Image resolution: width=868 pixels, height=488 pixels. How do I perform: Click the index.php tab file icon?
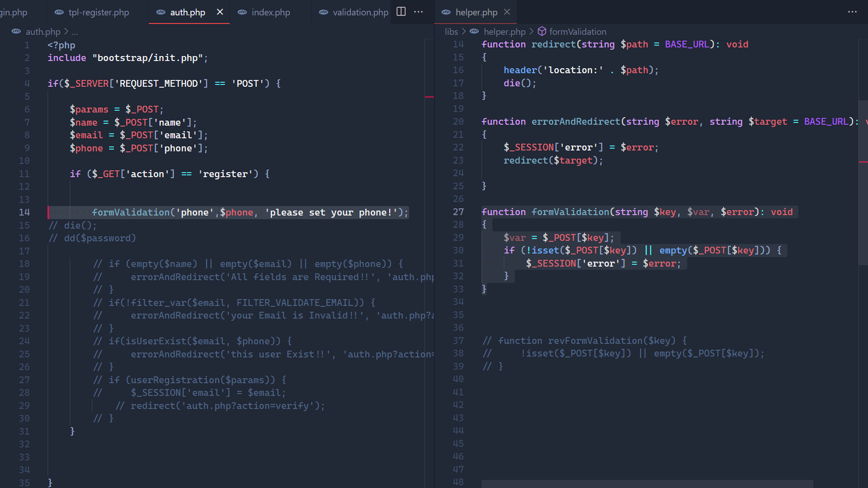(242, 12)
